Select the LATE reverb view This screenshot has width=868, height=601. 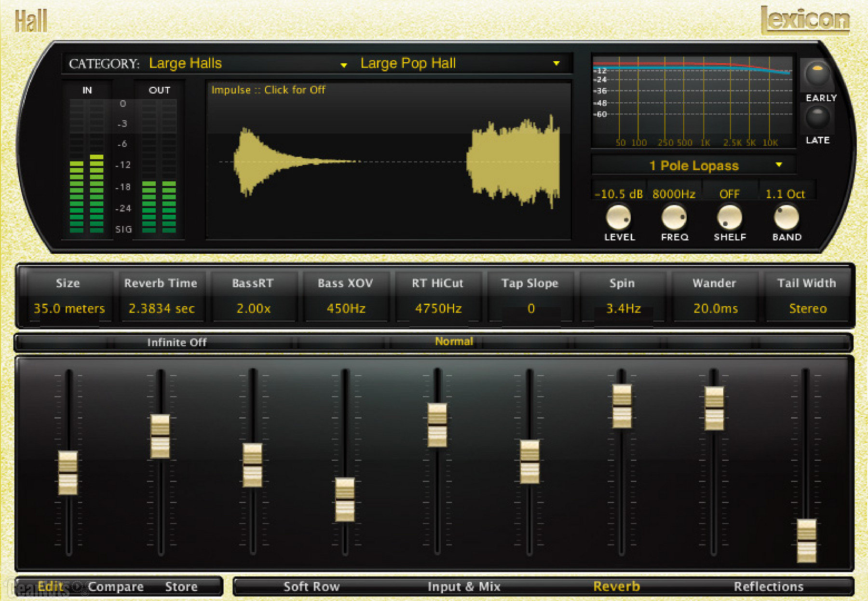pyautogui.click(x=818, y=117)
